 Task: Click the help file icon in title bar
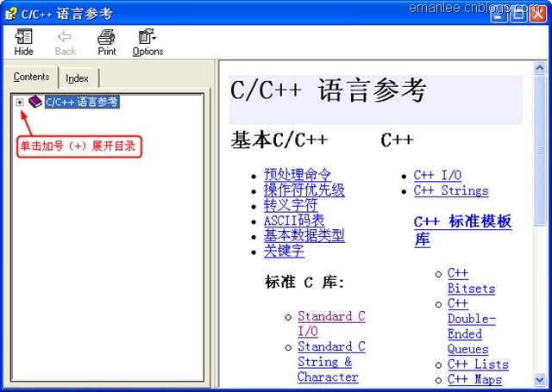click(x=11, y=14)
